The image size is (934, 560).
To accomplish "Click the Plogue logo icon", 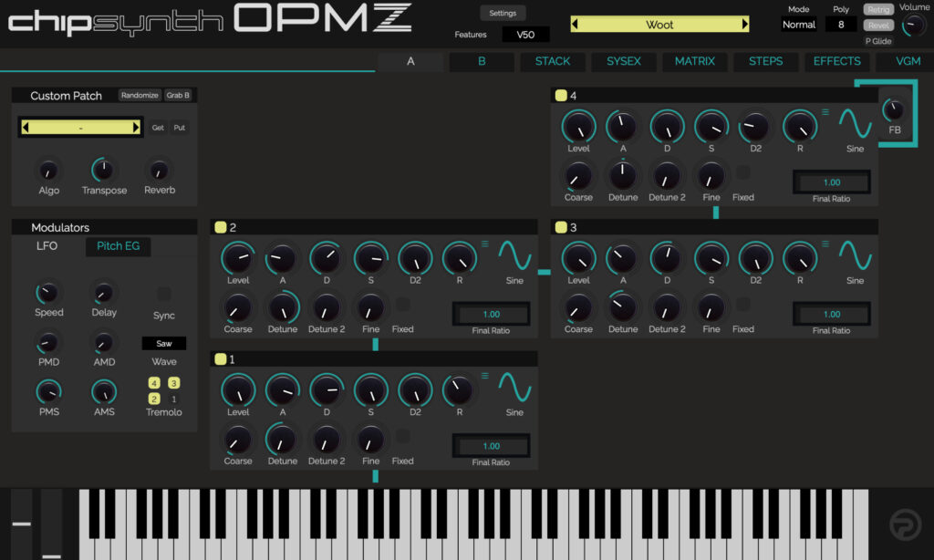I will coord(905,524).
